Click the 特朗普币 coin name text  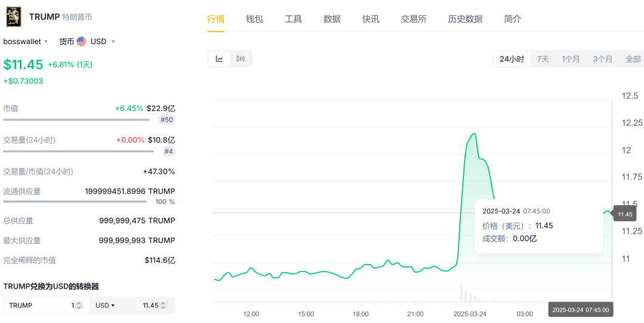click(x=77, y=17)
